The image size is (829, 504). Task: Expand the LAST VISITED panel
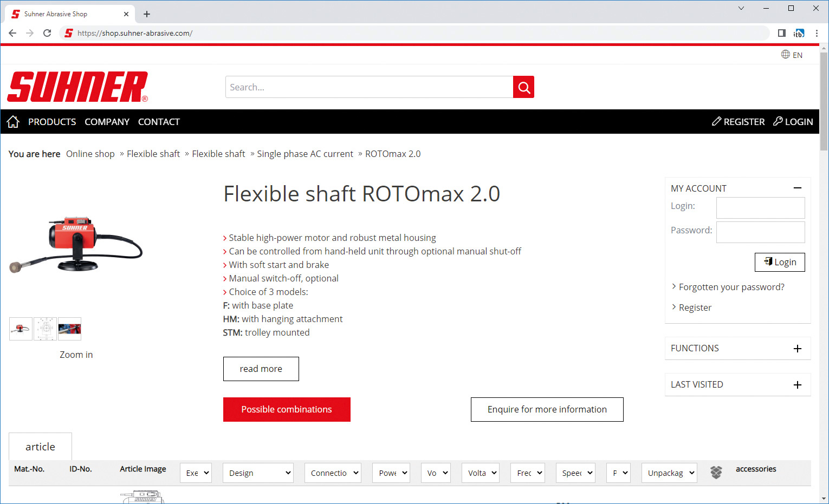point(798,385)
